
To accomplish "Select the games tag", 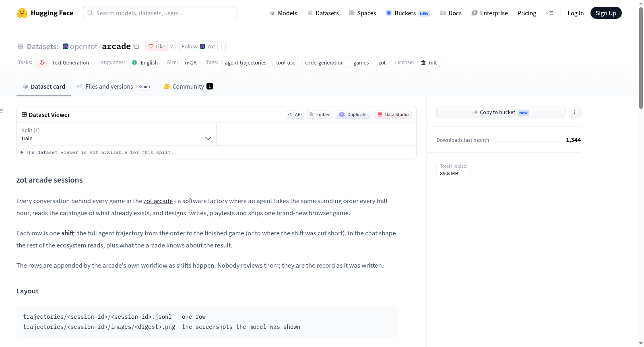I will (x=361, y=62).
